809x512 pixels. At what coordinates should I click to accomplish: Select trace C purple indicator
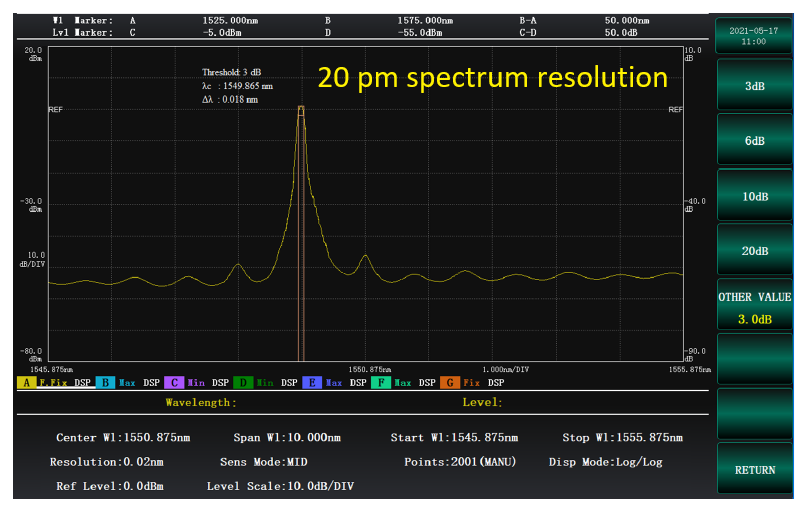pos(172,383)
